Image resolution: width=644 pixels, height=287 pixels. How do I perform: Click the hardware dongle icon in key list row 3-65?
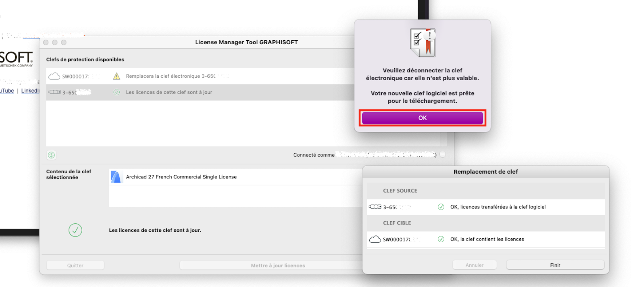(54, 92)
